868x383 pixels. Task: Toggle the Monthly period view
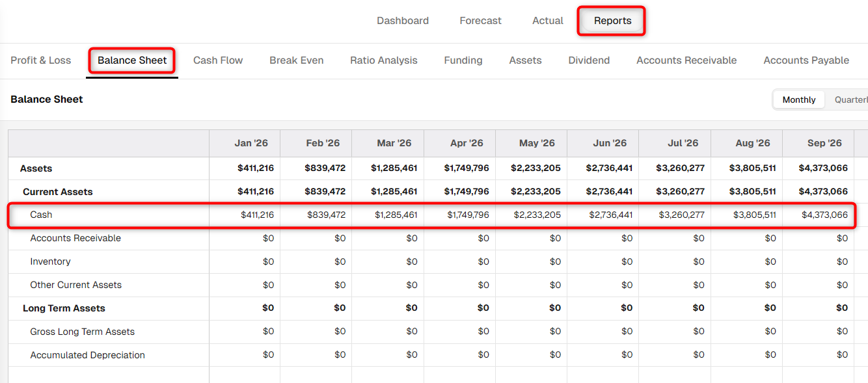tap(799, 99)
